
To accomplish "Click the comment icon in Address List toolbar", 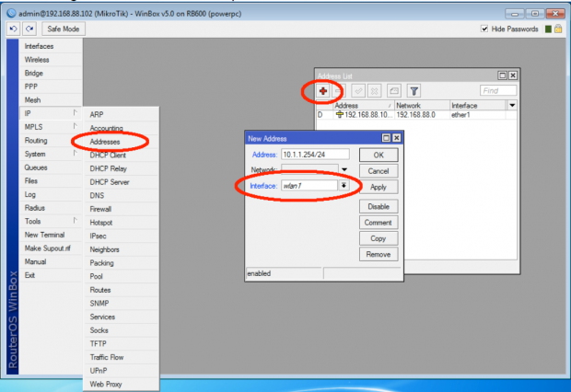I will point(393,91).
